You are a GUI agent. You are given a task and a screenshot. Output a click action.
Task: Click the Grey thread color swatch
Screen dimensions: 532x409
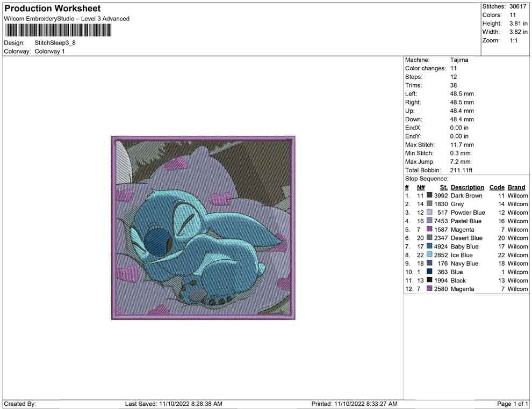click(x=429, y=203)
